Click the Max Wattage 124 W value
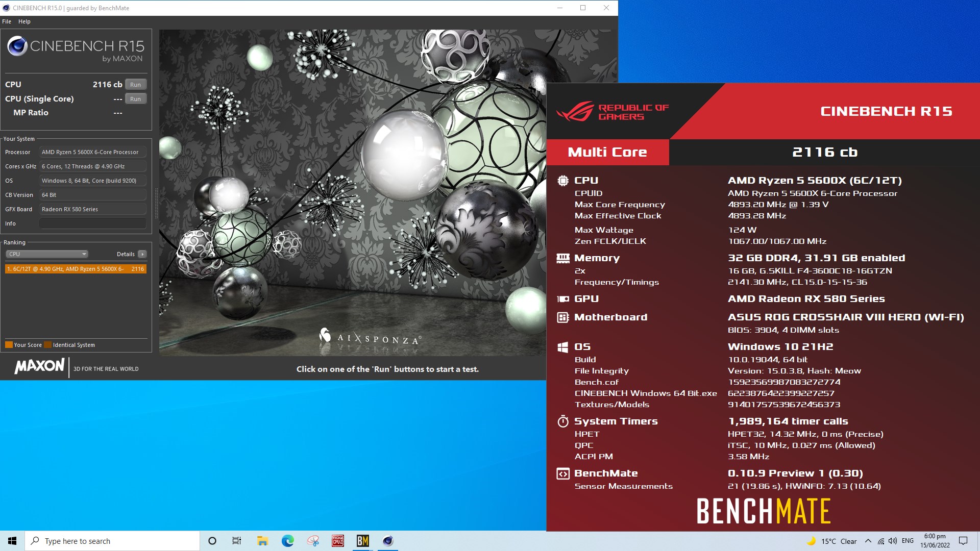Viewport: 980px width, 551px height. 743,230
